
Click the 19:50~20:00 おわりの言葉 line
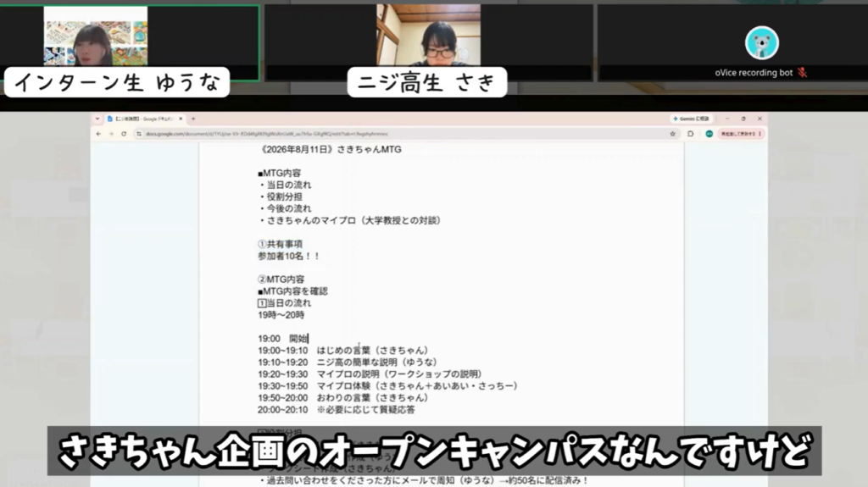point(343,398)
